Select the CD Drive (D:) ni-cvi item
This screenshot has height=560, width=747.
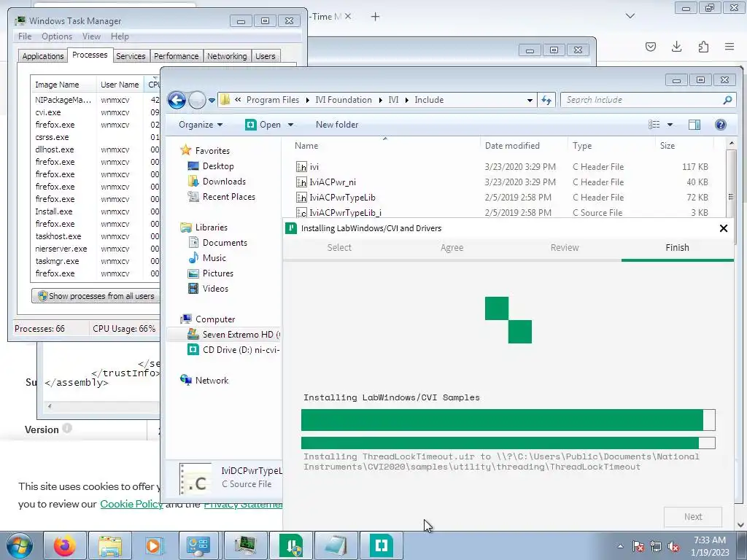point(234,350)
